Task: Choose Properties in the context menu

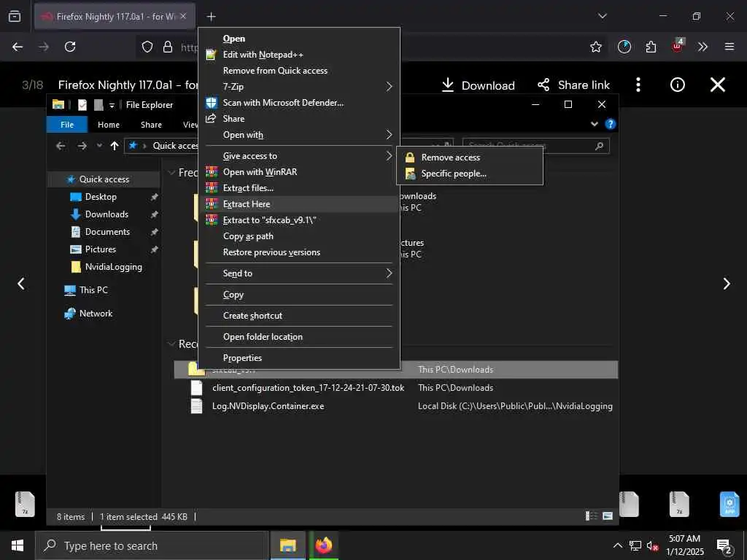Action: (x=299, y=357)
